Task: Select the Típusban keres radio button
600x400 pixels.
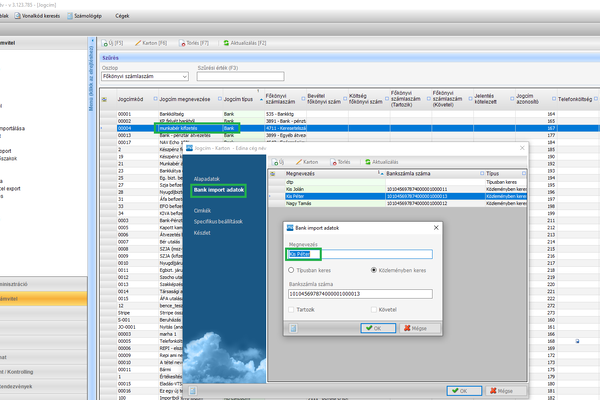Action: (x=290, y=269)
